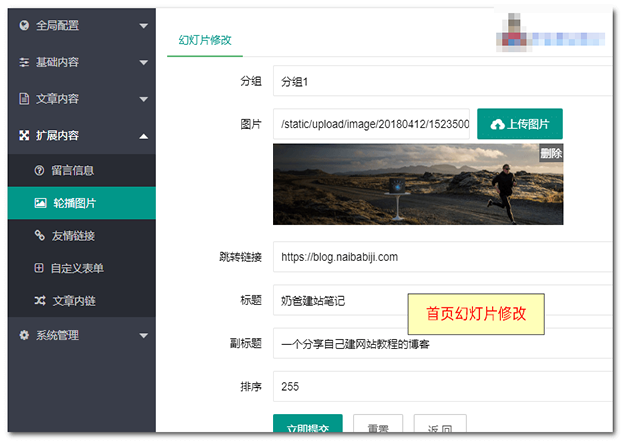Viewport: 621px width, 441px height.
Task: Click the picture icon beside 轮播图片
Action: pyautogui.click(x=40, y=203)
